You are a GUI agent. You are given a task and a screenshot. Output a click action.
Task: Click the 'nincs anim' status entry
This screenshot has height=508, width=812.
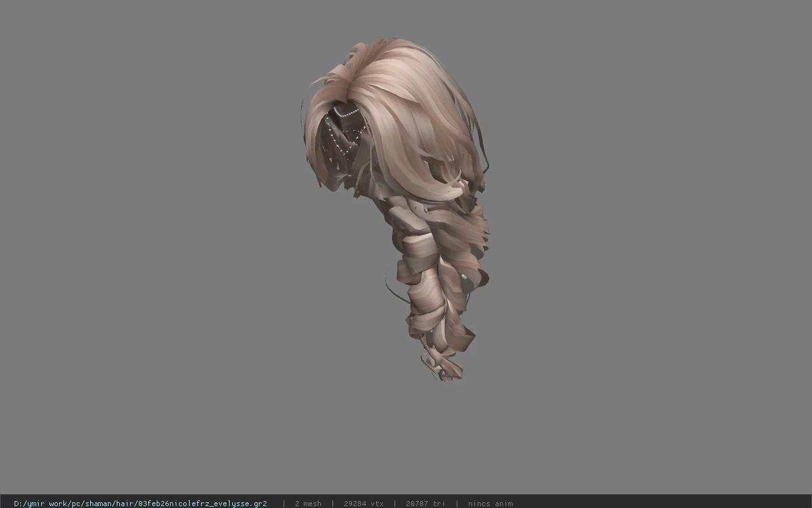click(x=490, y=504)
